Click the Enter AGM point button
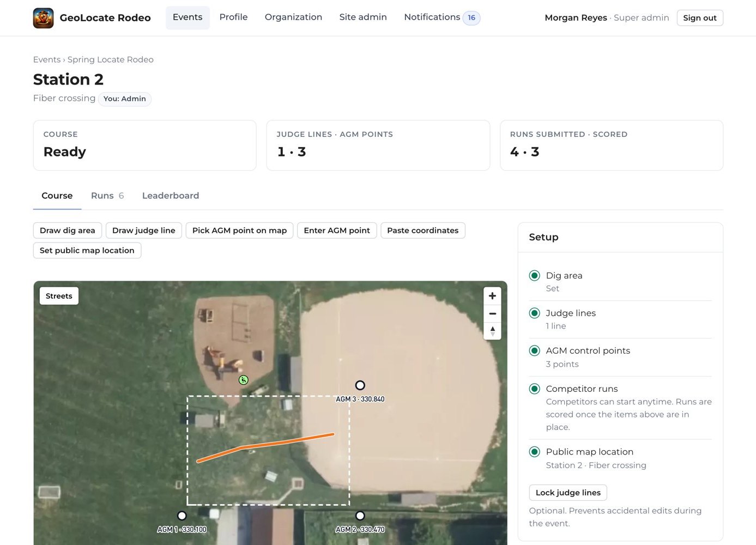The image size is (756, 545). (x=337, y=231)
